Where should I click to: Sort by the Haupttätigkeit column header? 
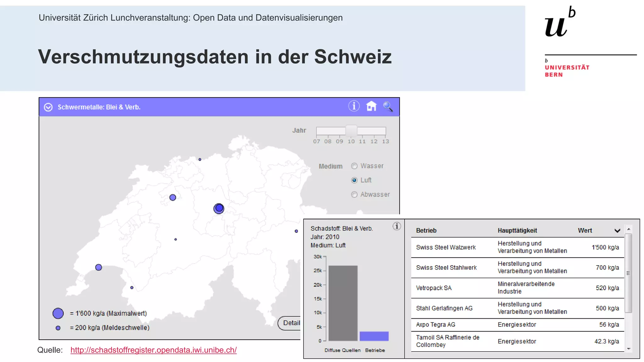[x=517, y=230]
